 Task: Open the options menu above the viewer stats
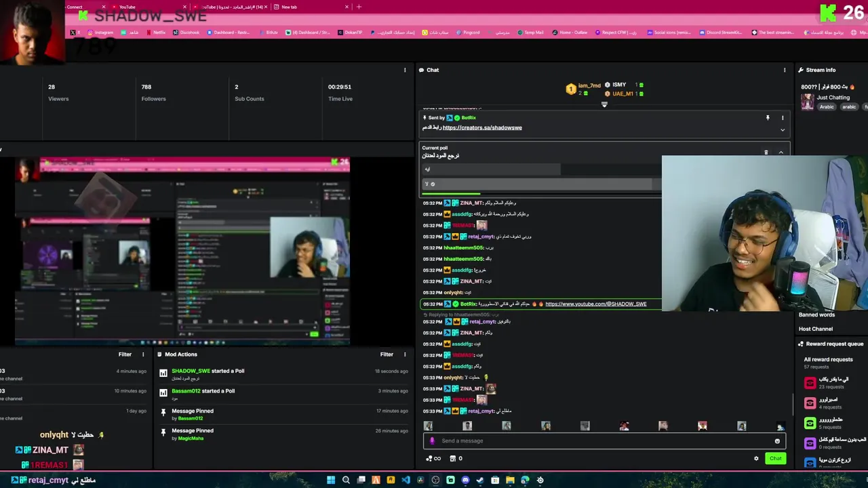pyautogui.click(x=405, y=70)
